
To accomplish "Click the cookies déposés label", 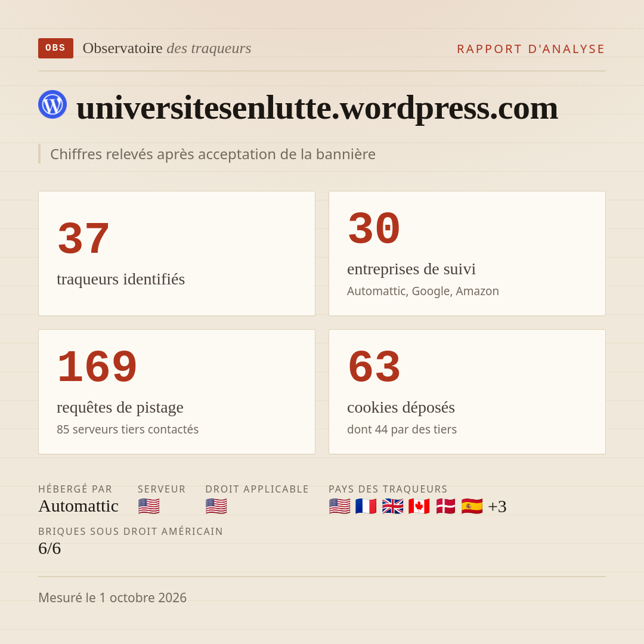I will coord(401,407).
